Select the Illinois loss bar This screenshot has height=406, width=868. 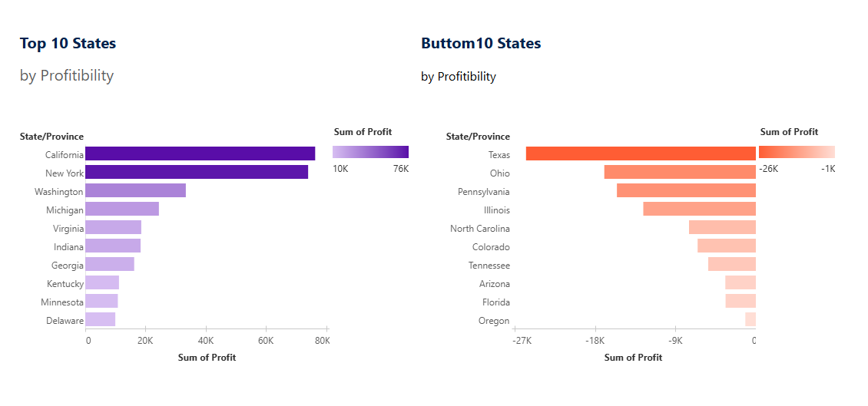tap(699, 209)
